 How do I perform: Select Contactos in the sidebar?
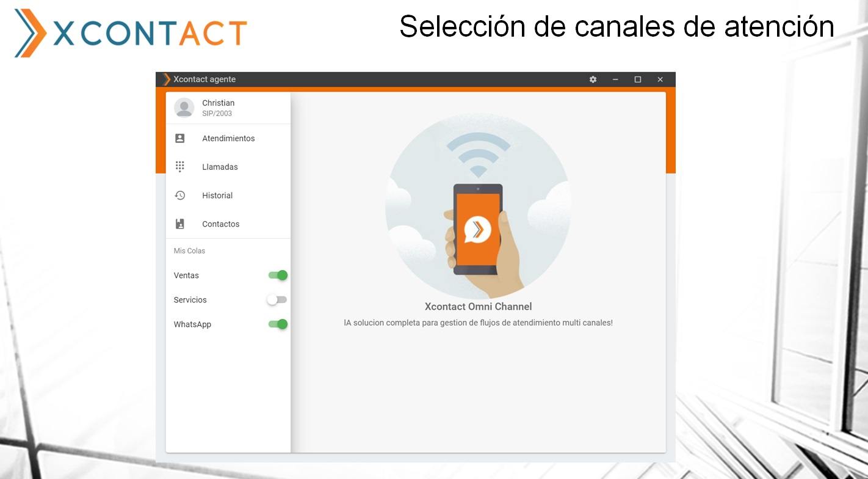pyautogui.click(x=228, y=224)
